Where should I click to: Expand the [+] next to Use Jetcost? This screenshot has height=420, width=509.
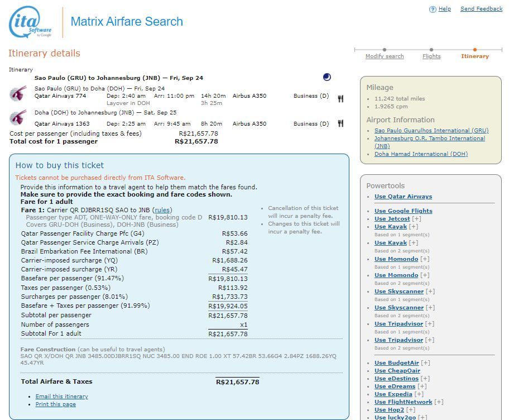point(417,218)
